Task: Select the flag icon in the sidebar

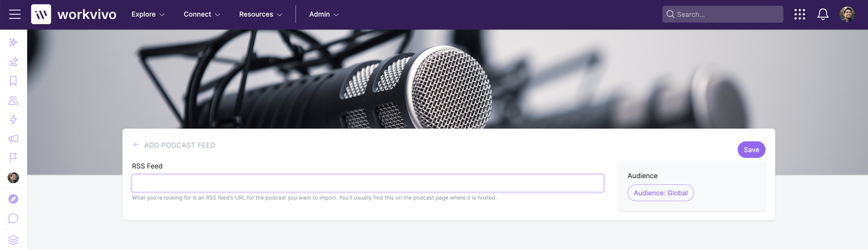Action: coord(13,158)
